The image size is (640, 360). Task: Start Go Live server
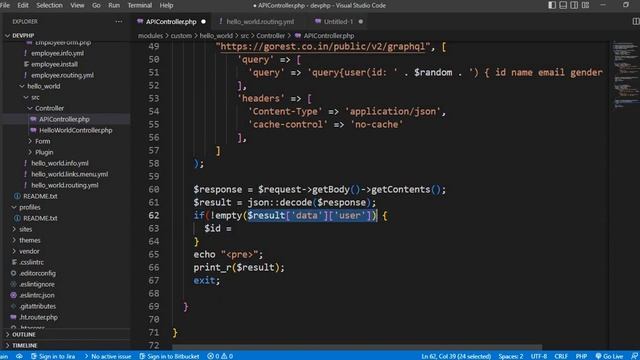pyautogui.click(x=609, y=356)
